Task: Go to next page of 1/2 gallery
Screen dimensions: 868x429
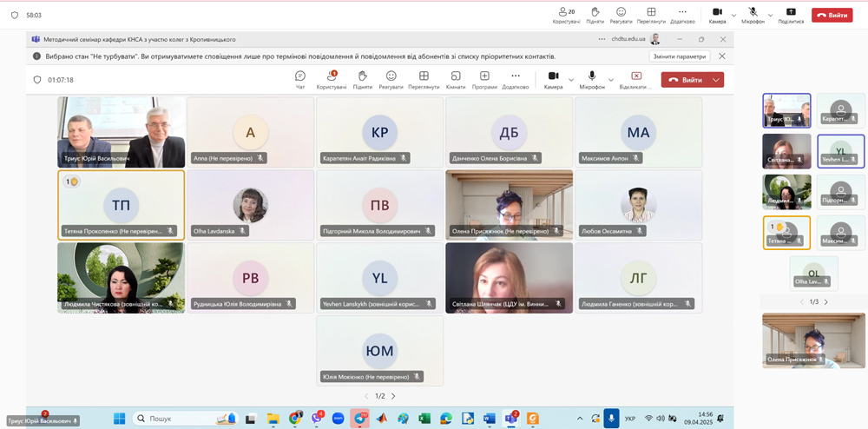Action: coord(393,396)
